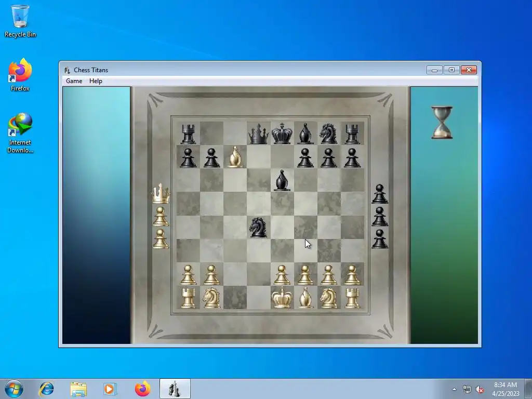The height and width of the screenshot is (399, 532).
Task: Select the black pawn on f7
Action: pyautogui.click(x=305, y=158)
